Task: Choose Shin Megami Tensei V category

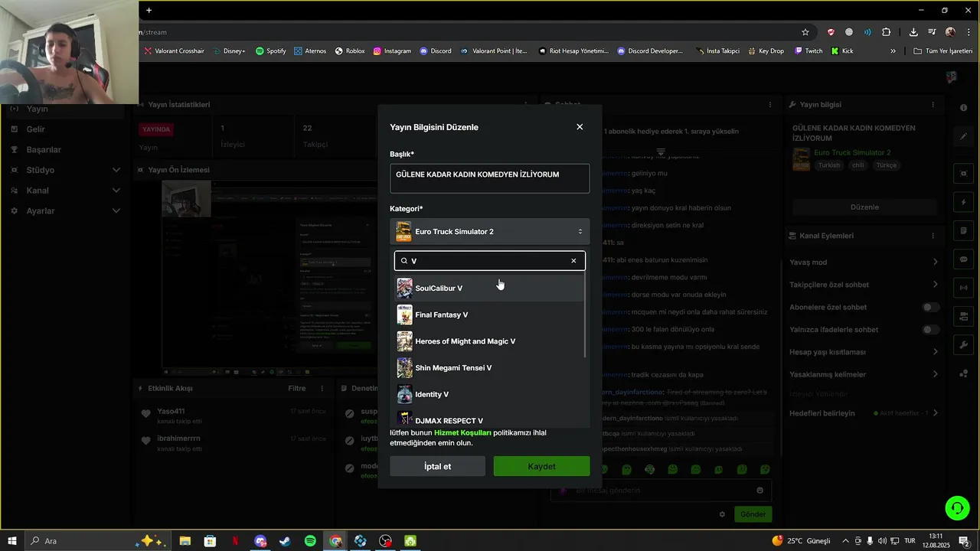Action: coord(489,368)
